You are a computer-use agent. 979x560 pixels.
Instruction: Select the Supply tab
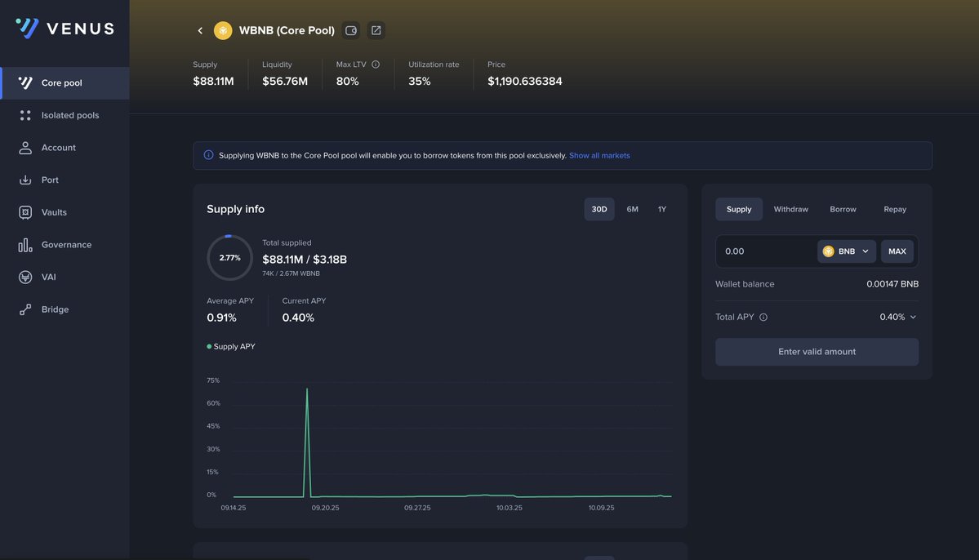click(x=739, y=209)
